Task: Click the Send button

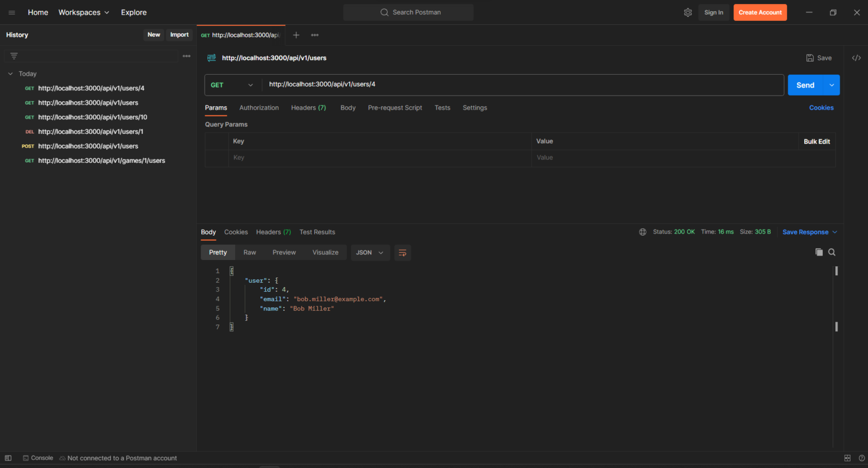Action: tap(805, 85)
